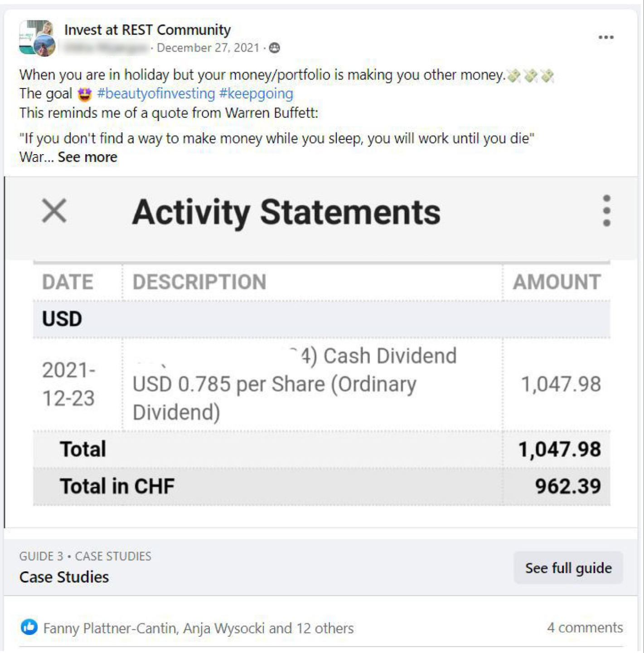Open the #keepgoing hashtag
Screen dimensions: 644x653
(x=256, y=93)
